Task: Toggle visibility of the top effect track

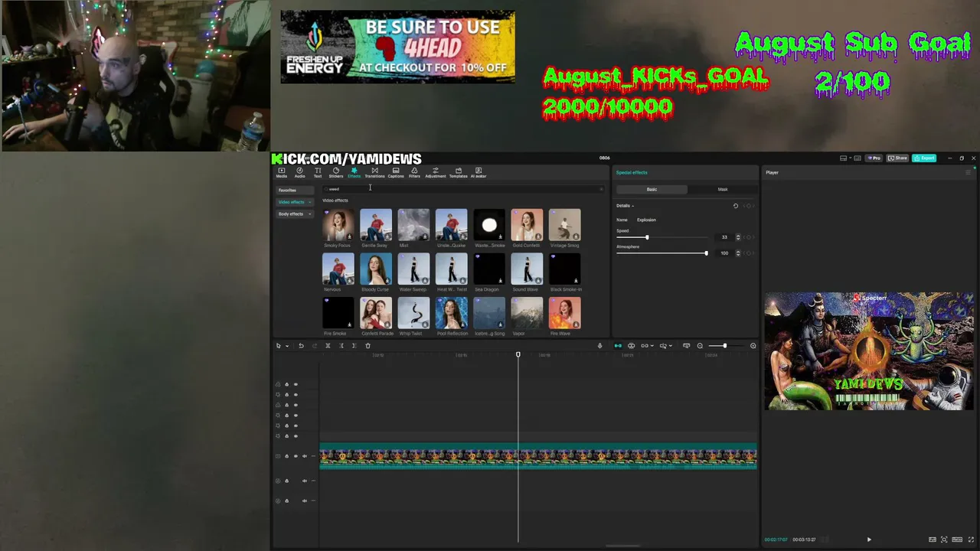Action: click(296, 385)
